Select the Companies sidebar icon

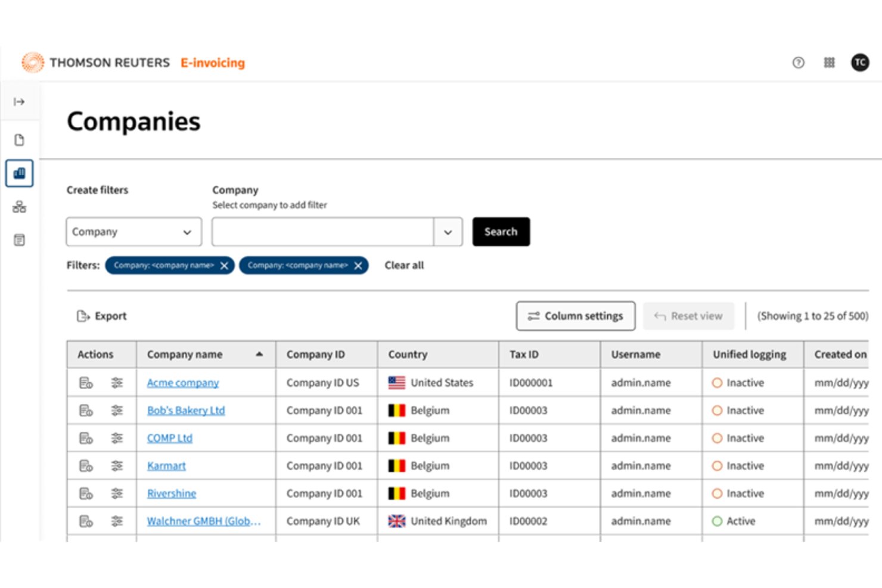tap(19, 173)
